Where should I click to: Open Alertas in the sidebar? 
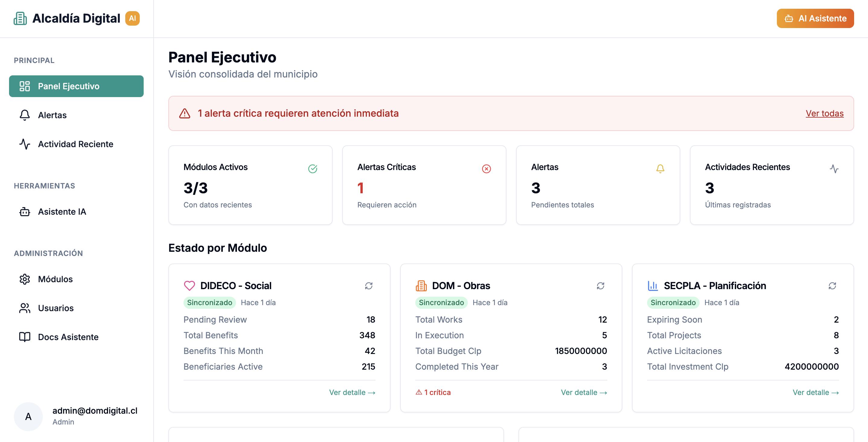point(76,115)
